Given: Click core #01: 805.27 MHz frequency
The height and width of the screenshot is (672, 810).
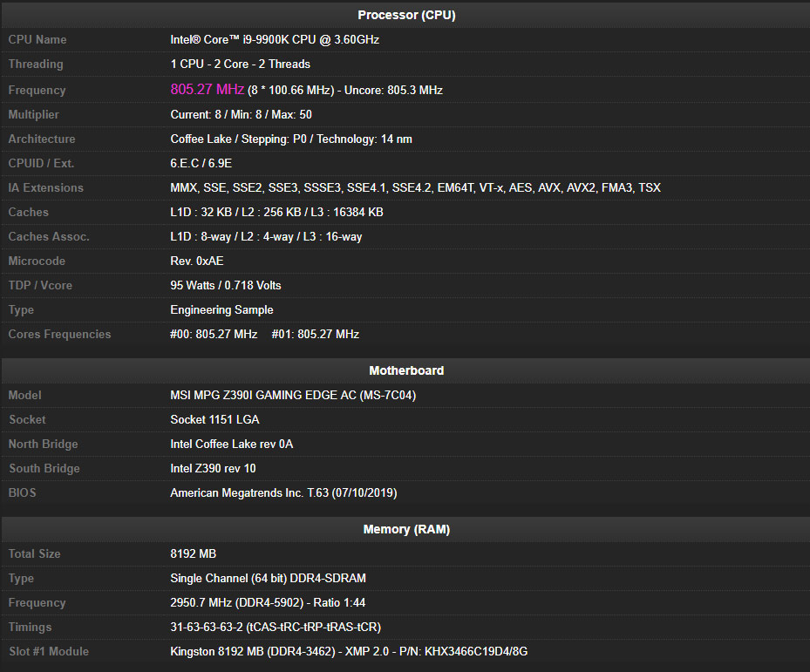Looking at the screenshot, I should coord(316,334).
